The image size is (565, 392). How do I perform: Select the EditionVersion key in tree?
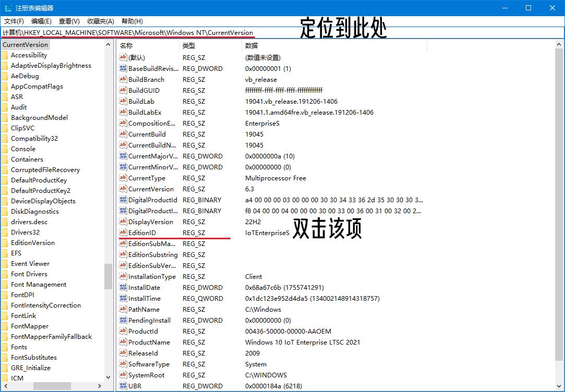click(32, 243)
